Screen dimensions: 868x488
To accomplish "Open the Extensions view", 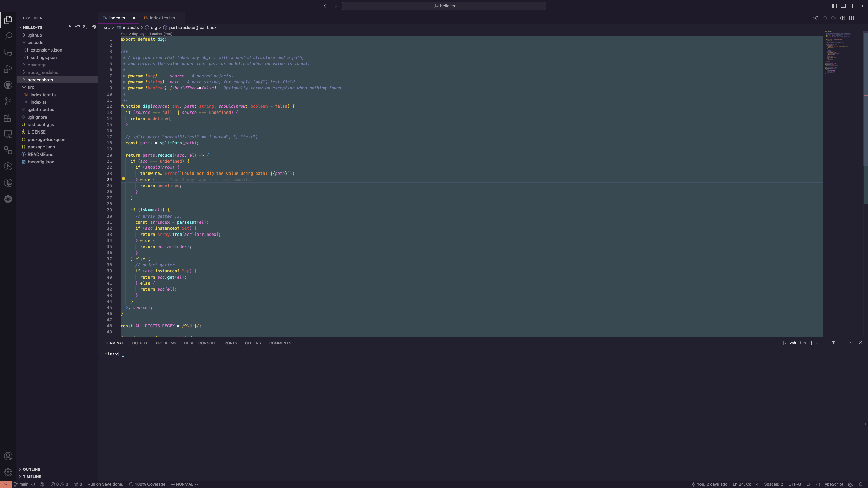I will [x=8, y=118].
